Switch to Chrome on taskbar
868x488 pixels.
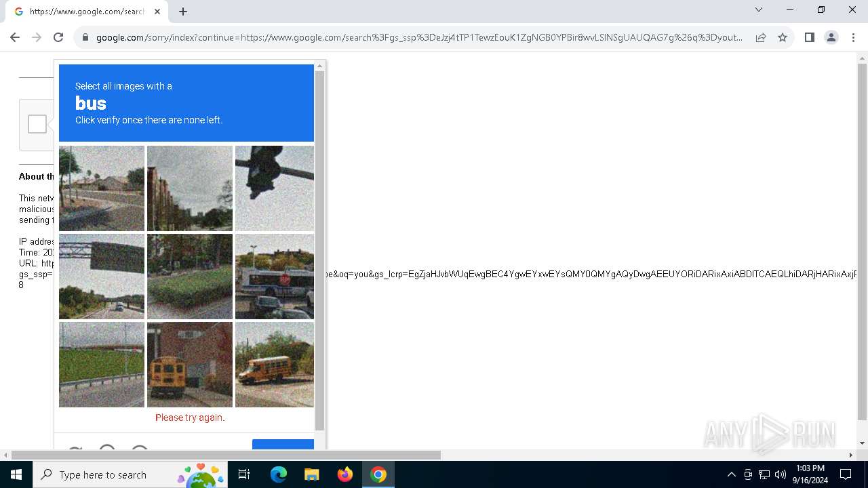point(378,474)
